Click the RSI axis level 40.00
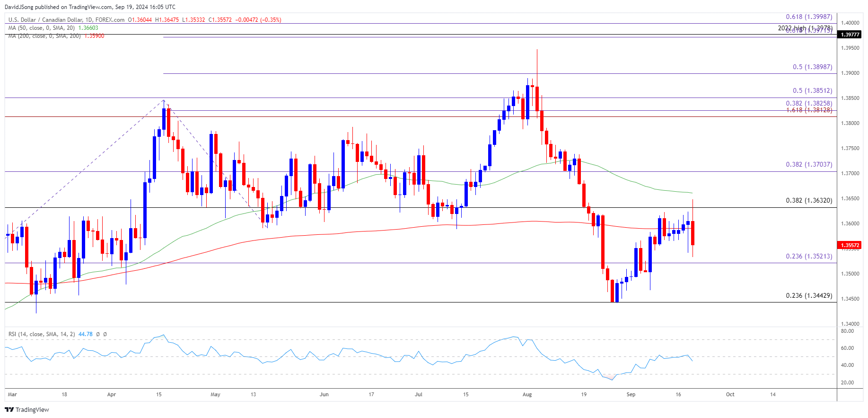Image resolution: width=868 pixels, height=418 pixels. pyautogui.click(x=848, y=365)
